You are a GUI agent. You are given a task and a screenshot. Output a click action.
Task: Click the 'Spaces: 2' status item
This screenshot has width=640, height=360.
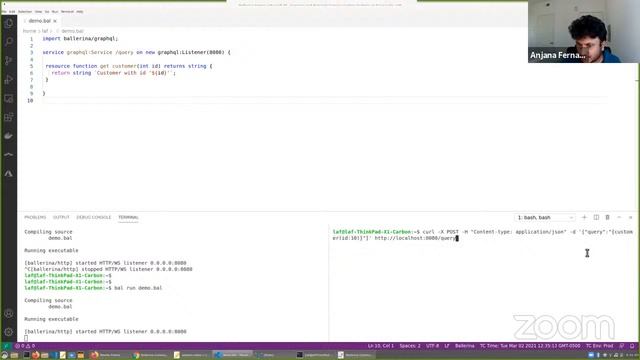(410, 346)
